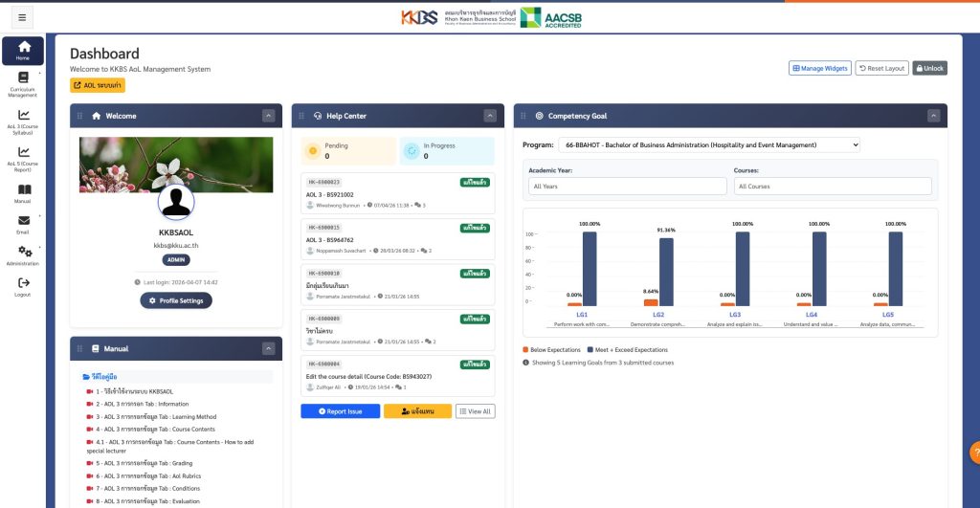Viewport: 980px width, 508px height.
Task: Toggle the Below Expectations legend series
Action: (552, 350)
